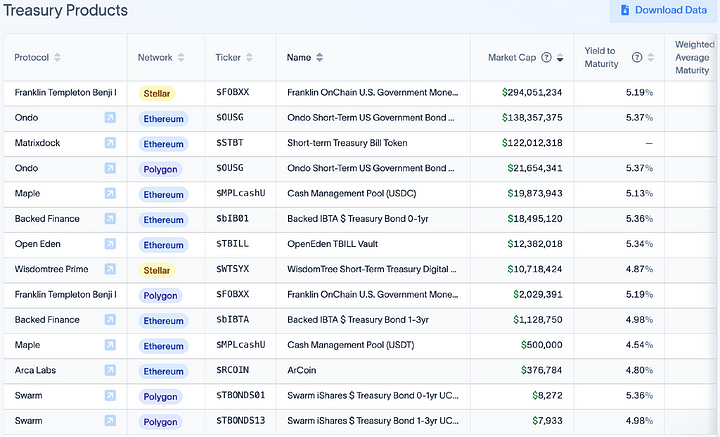The width and height of the screenshot is (720, 437).
Task: Select ticker SWTSYX cell
Action: 232,269
